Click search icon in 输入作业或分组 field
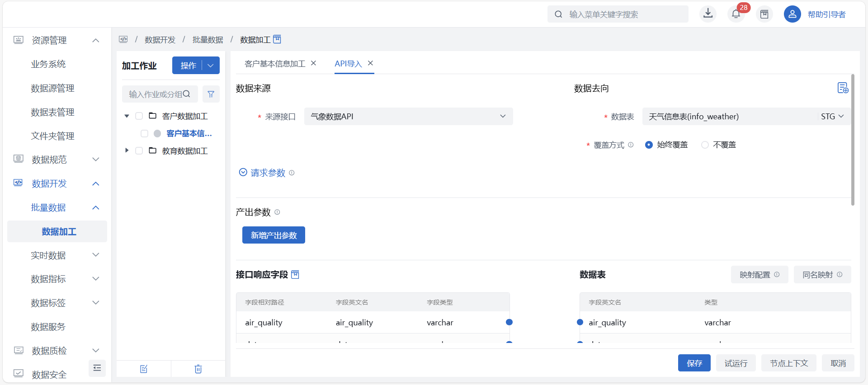This screenshot has width=868, height=385. coord(187,94)
